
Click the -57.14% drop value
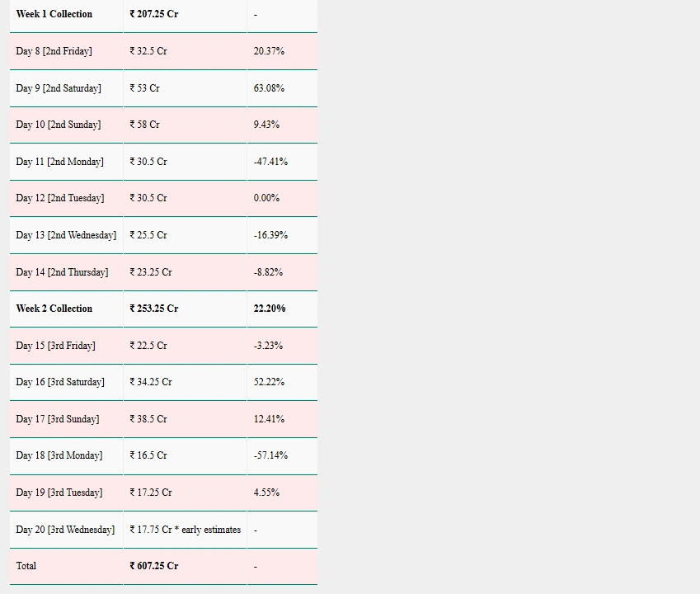tap(270, 455)
